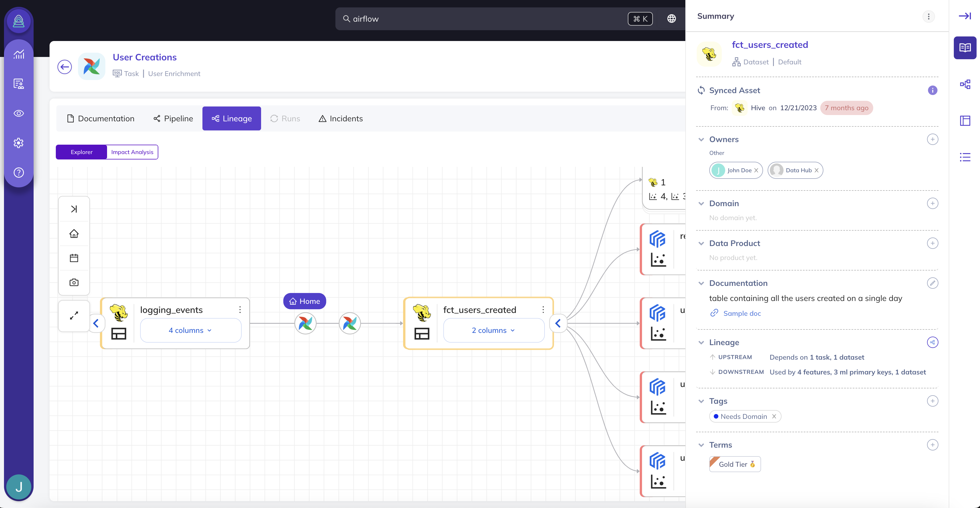Expand 2 columns dropdown on fct_users_created
This screenshot has width=980, height=508.
(493, 330)
